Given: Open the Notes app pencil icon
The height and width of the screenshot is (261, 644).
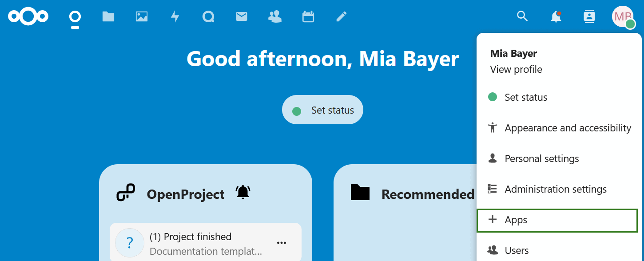Looking at the screenshot, I should tap(341, 16).
